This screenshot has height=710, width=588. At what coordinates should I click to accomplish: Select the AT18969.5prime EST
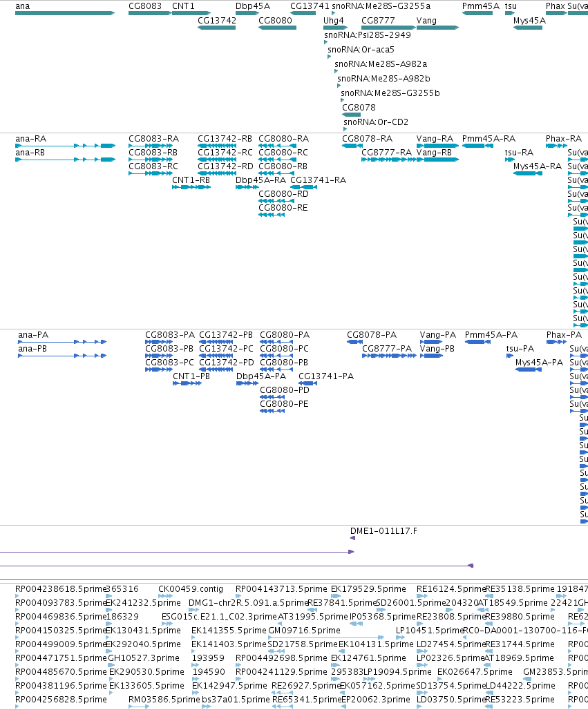pyautogui.click(x=489, y=665)
